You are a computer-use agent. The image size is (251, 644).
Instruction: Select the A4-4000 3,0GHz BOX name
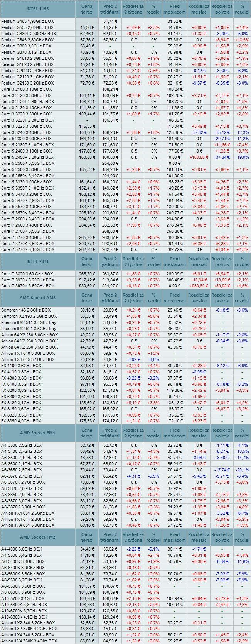pyautogui.click(x=22, y=549)
